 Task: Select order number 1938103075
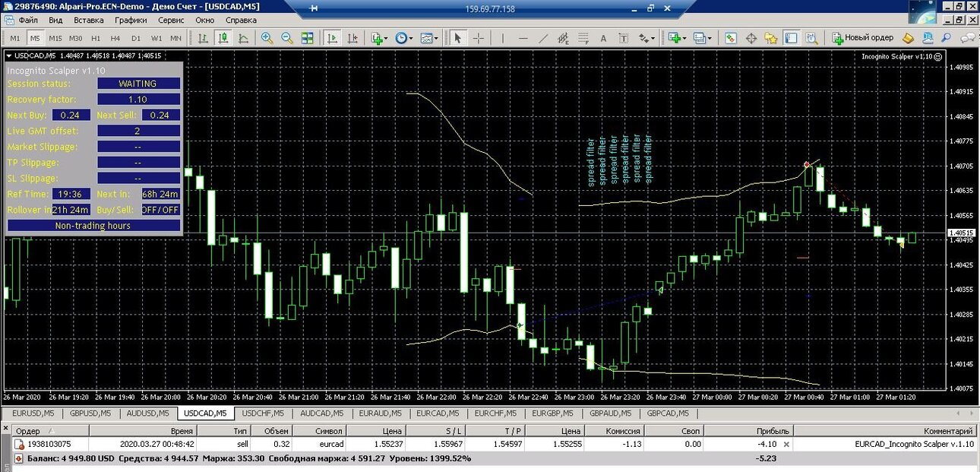(49, 444)
